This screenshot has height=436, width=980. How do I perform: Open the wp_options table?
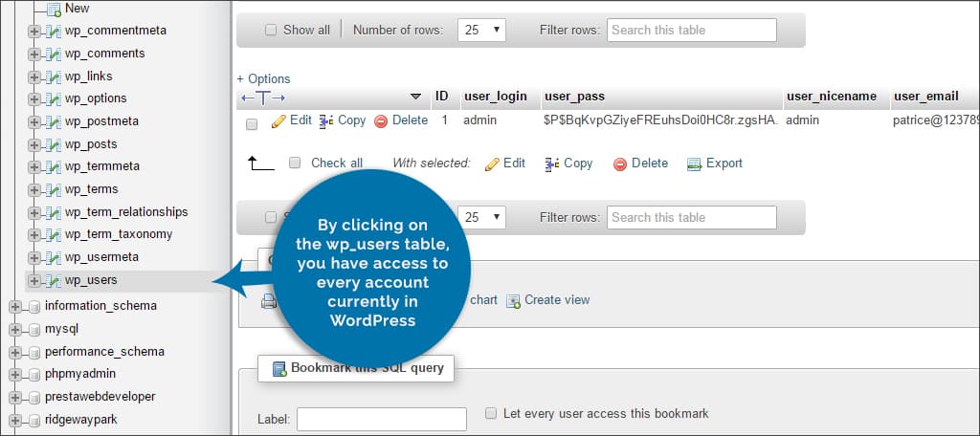tap(96, 98)
